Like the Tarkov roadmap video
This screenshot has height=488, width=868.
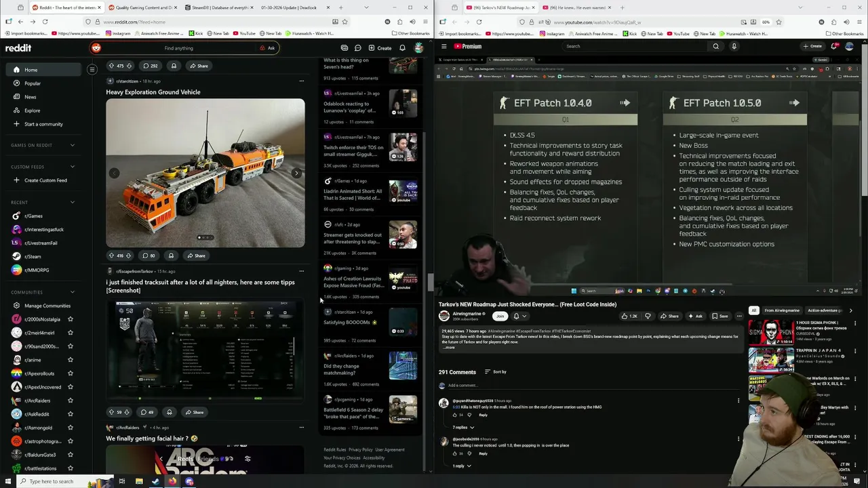(630, 316)
